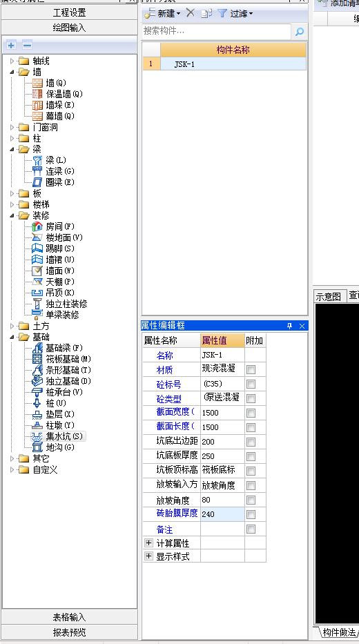Delete component with the X toolbar icon
Image resolution: width=359 pixels, height=644 pixels.
click(190, 12)
